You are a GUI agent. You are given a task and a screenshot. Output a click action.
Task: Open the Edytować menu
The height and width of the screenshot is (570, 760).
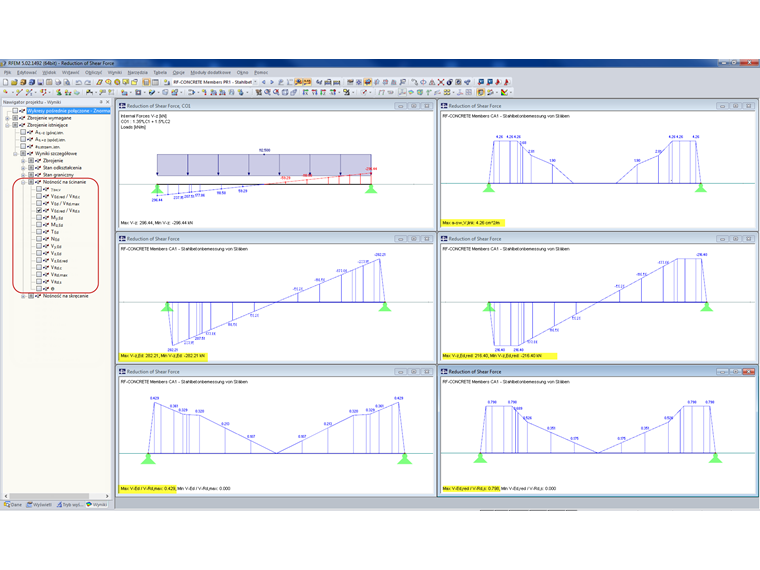(27, 73)
